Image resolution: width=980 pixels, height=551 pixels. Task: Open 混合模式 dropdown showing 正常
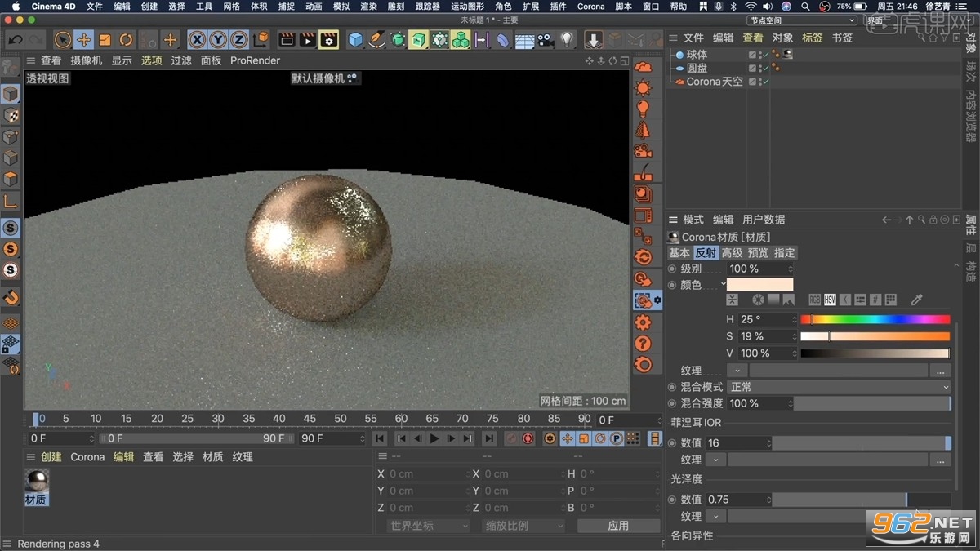coord(840,387)
